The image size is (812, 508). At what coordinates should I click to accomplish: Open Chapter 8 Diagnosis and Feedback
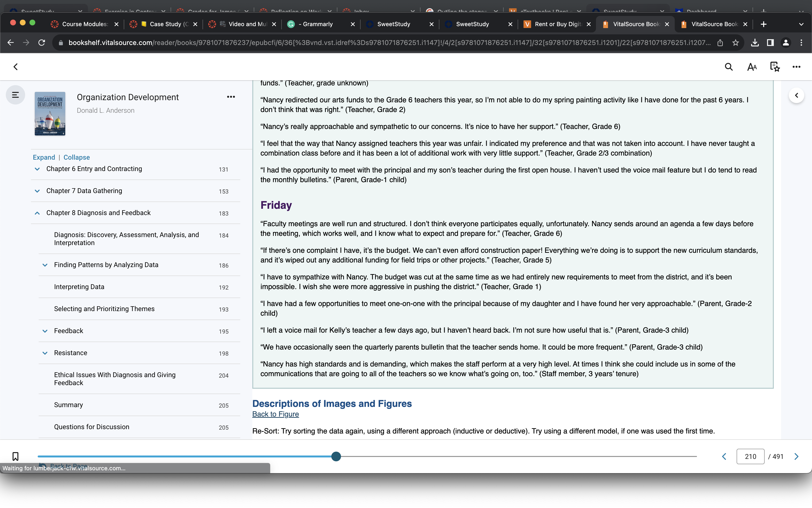pos(98,213)
